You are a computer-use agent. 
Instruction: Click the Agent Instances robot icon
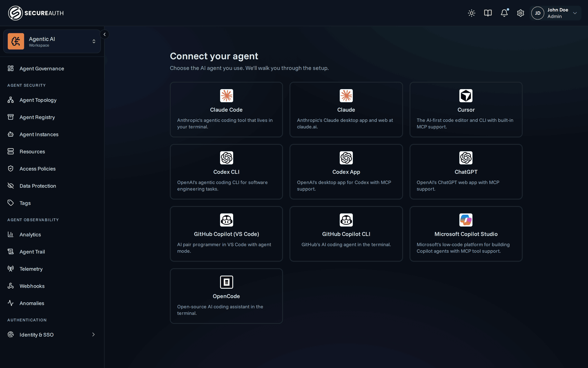[11, 134]
